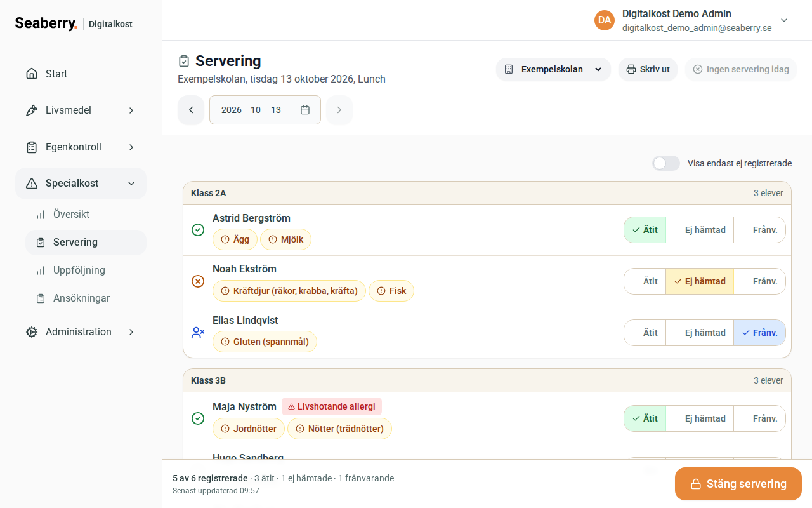Mark Elias Lindqvist as Ätit

click(x=645, y=333)
